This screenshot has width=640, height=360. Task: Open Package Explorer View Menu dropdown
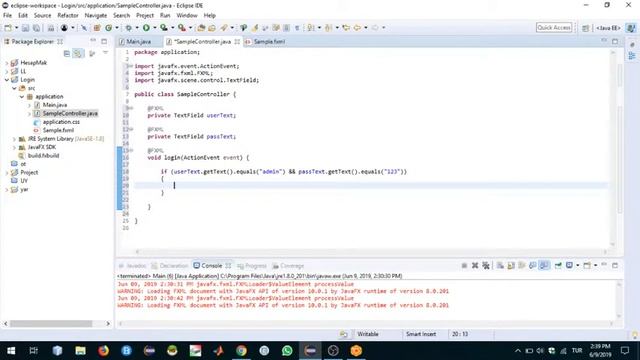pyautogui.click(x=105, y=53)
